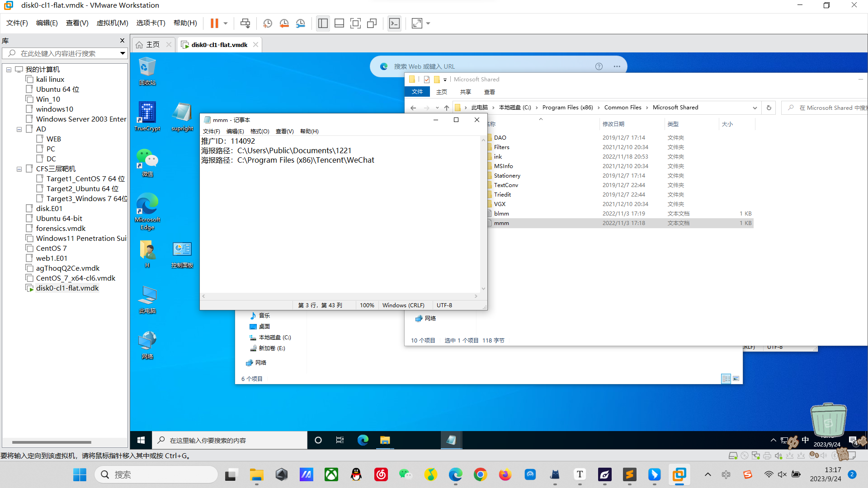Enter full screen mode

coord(355,23)
